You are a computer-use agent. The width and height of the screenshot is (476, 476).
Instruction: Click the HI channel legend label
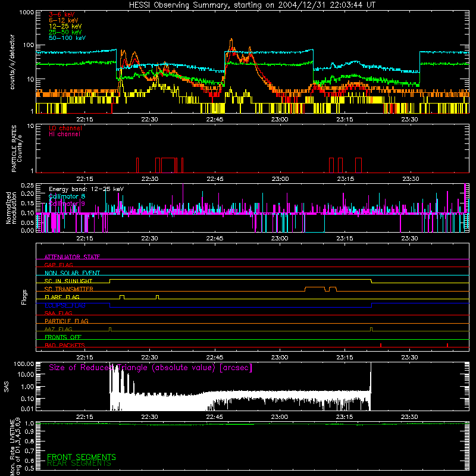point(64,134)
